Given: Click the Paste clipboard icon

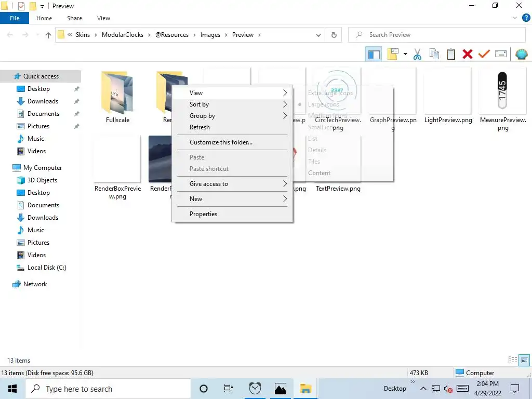Looking at the screenshot, I should 450,54.
